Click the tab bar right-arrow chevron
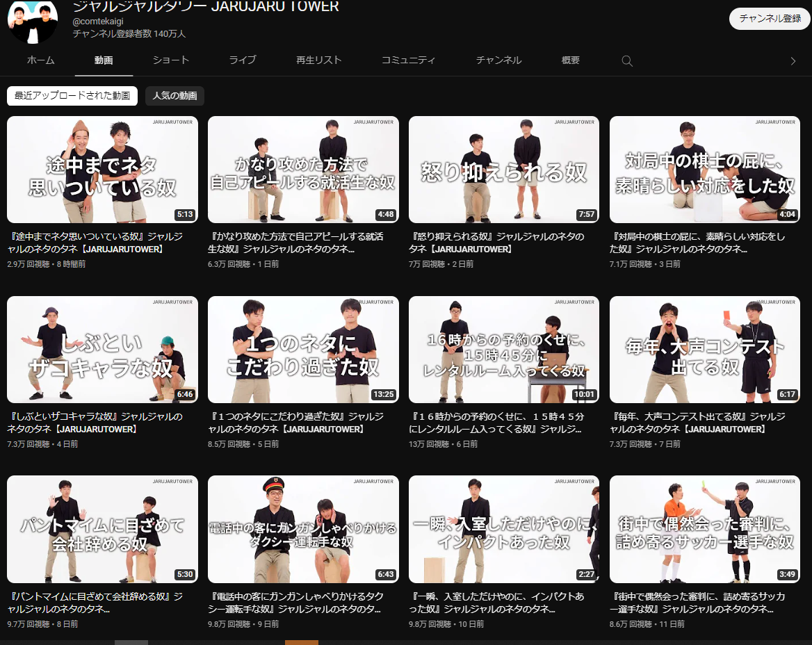 pyautogui.click(x=793, y=61)
